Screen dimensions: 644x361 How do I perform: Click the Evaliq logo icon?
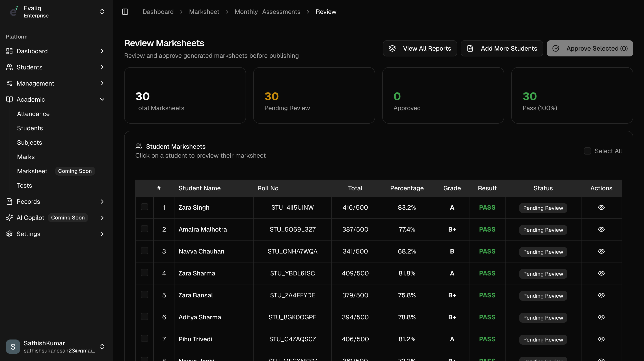14,11
